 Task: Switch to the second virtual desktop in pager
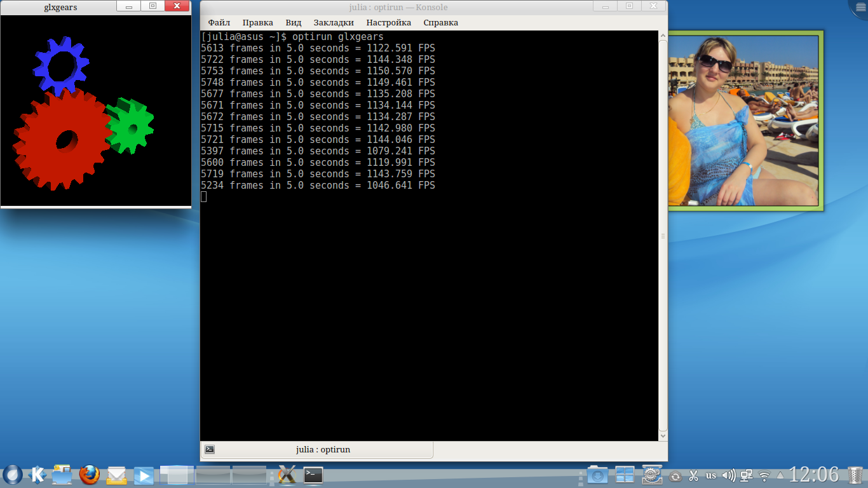[x=213, y=475]
